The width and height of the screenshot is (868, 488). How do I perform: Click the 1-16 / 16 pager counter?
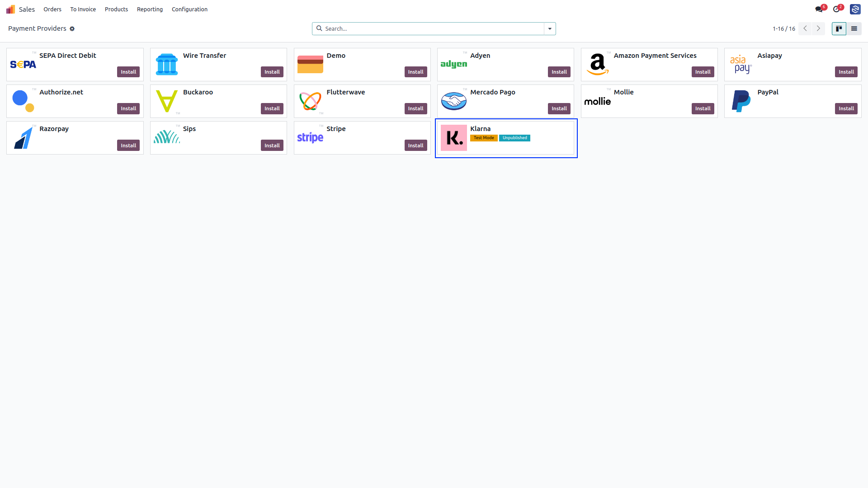(x=784, y=28)
